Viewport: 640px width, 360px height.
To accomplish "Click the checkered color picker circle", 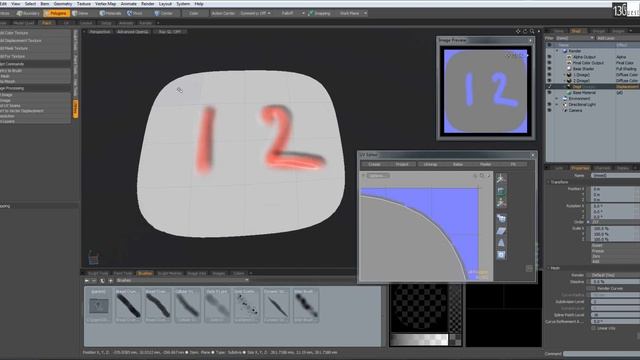I will pyautogui.click(x=419, y=307).
